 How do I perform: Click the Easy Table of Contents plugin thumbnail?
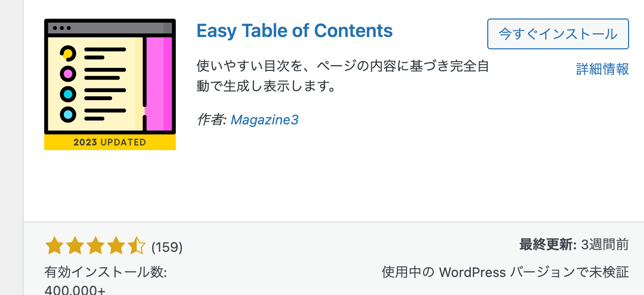click(x=110, y=84)
